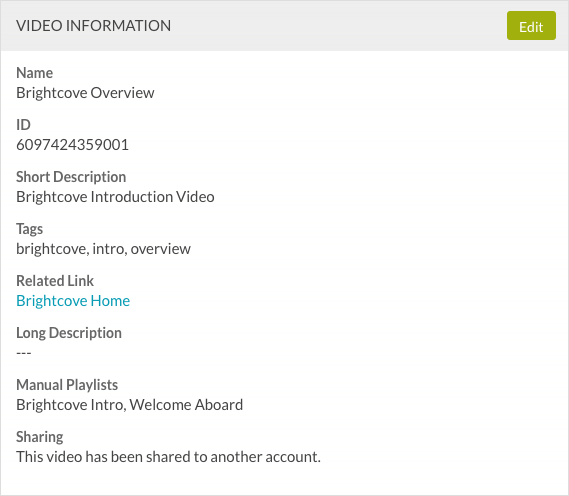Viewport: 569px width, 496px height.
Task: Click the shared to another account message
Action: click(168, 457)
